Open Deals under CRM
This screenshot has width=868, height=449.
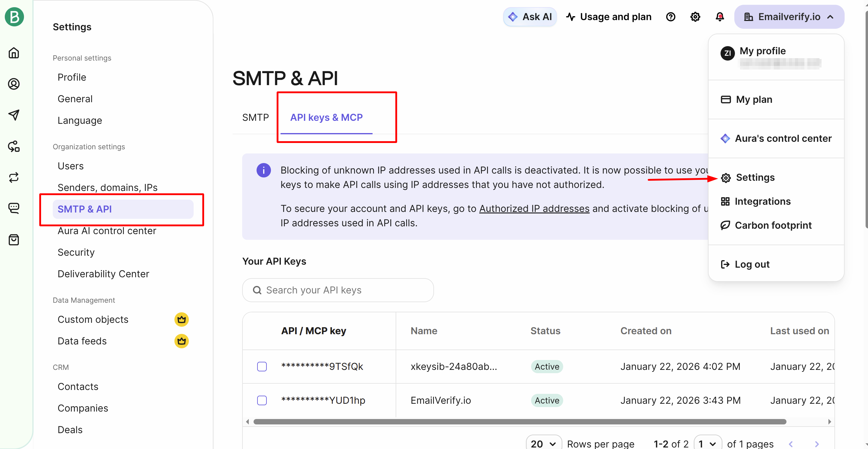pos(70,430)
